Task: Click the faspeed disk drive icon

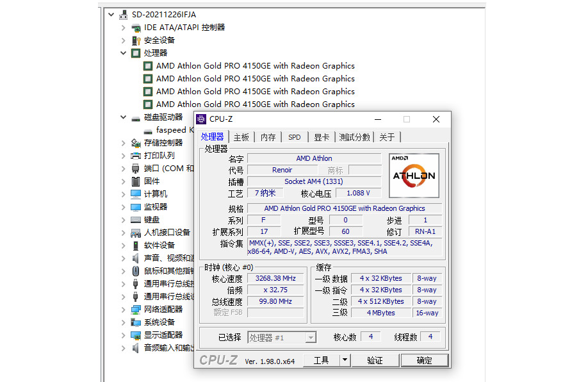Action: click(148, 131)
